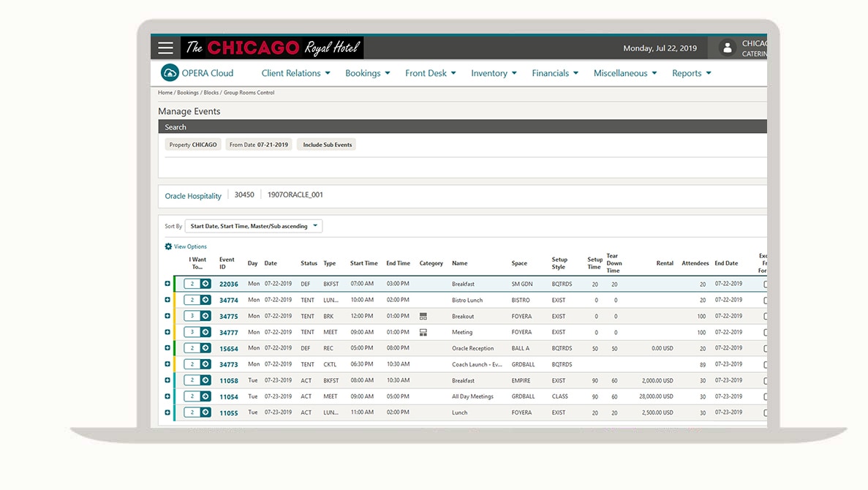Tick the checkbox in the Oracle Reception row
The width and height of the screenshot is (868, 490).
coord(765,349)
